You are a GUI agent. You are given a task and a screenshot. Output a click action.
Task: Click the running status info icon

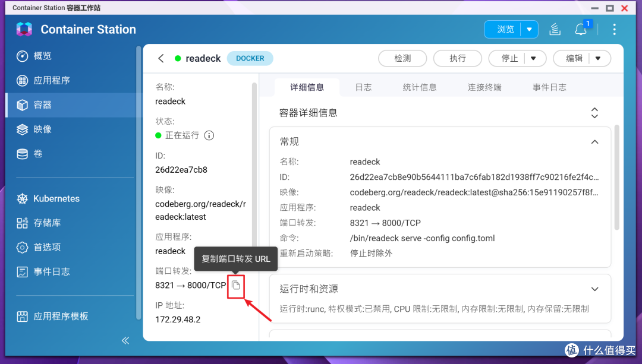point(209,135)
